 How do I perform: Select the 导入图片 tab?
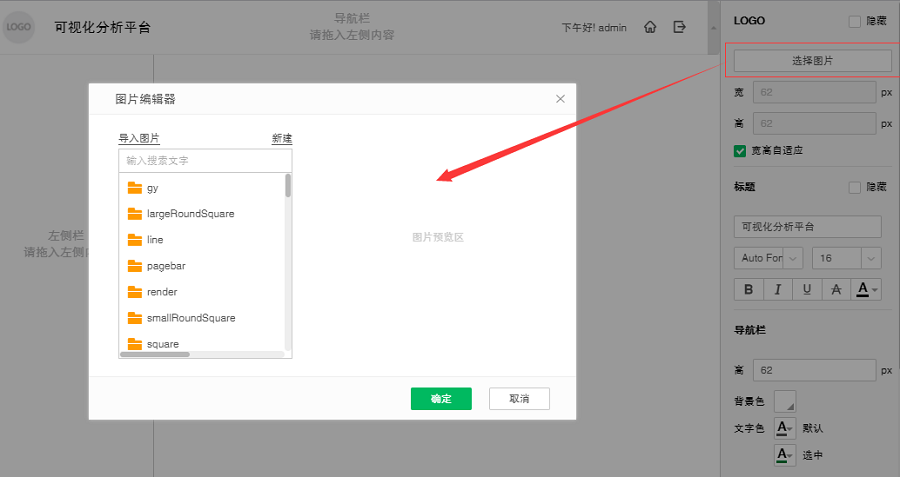(x=139, y=138)
